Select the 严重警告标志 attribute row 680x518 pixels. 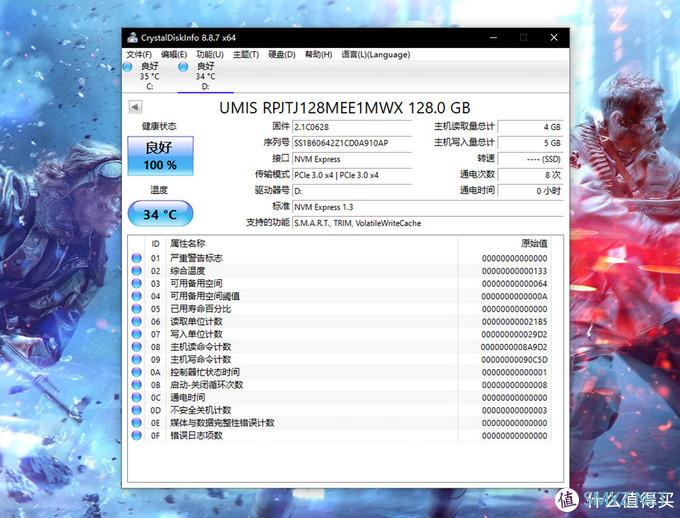coord(340,258)
